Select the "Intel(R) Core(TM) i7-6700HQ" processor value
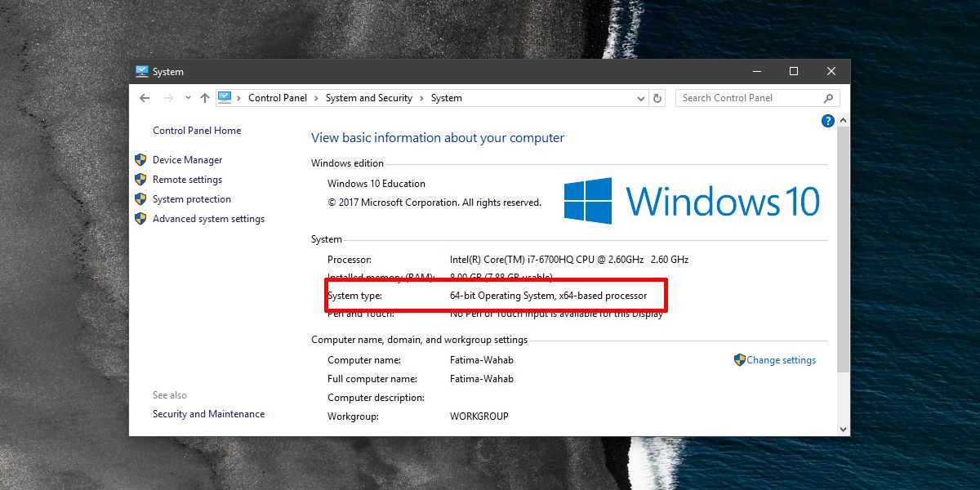980x490 pixels. pos(569,260)
